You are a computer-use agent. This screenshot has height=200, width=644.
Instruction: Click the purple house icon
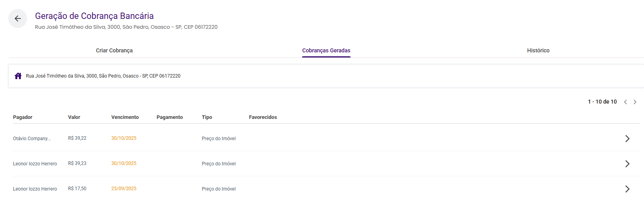(18, 76)
